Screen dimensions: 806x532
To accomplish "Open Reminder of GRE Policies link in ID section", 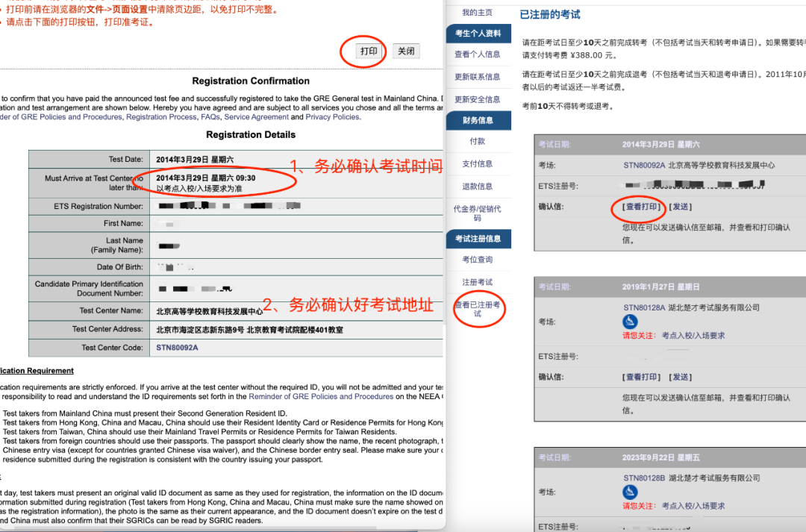I will pos(321,397).
